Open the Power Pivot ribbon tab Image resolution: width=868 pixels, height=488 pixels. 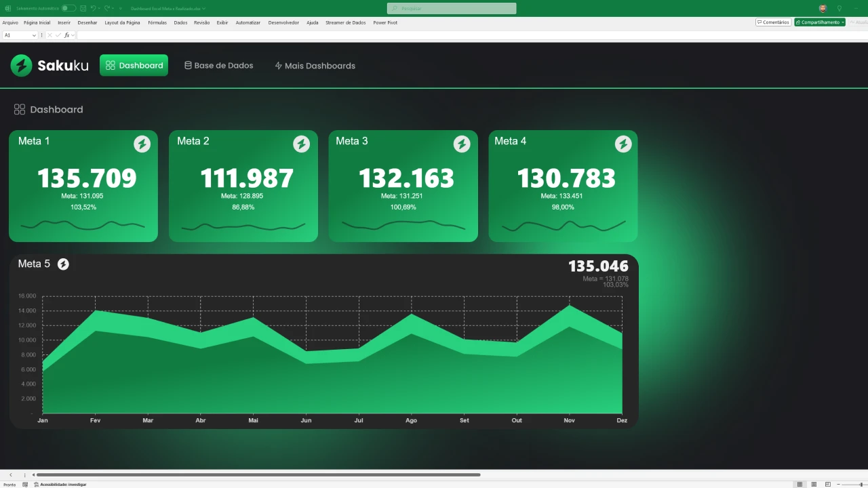tap(384, 22)
